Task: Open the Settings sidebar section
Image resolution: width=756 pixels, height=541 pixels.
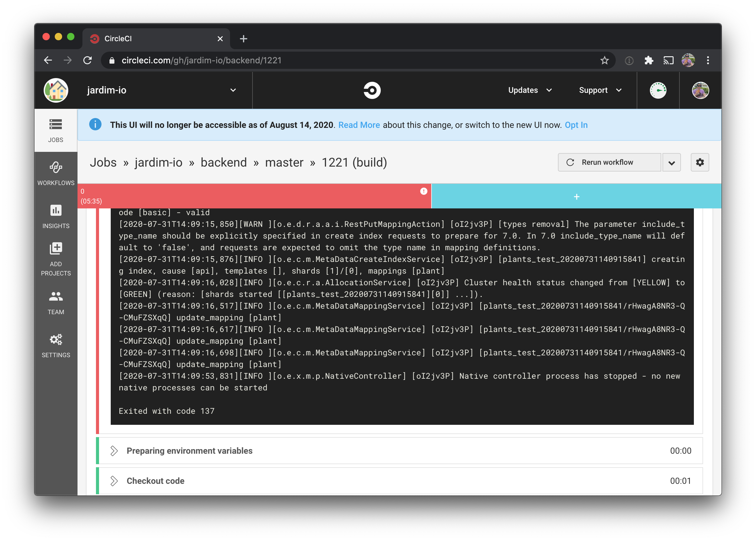Action: coord(56,345)
